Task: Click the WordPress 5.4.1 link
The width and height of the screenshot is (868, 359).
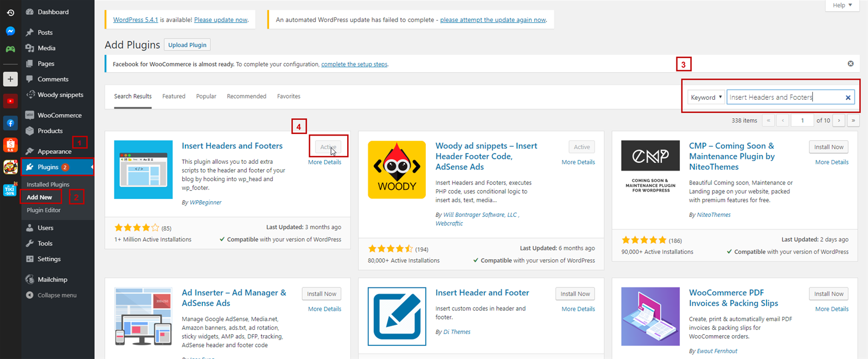Action: coord(136,20)
